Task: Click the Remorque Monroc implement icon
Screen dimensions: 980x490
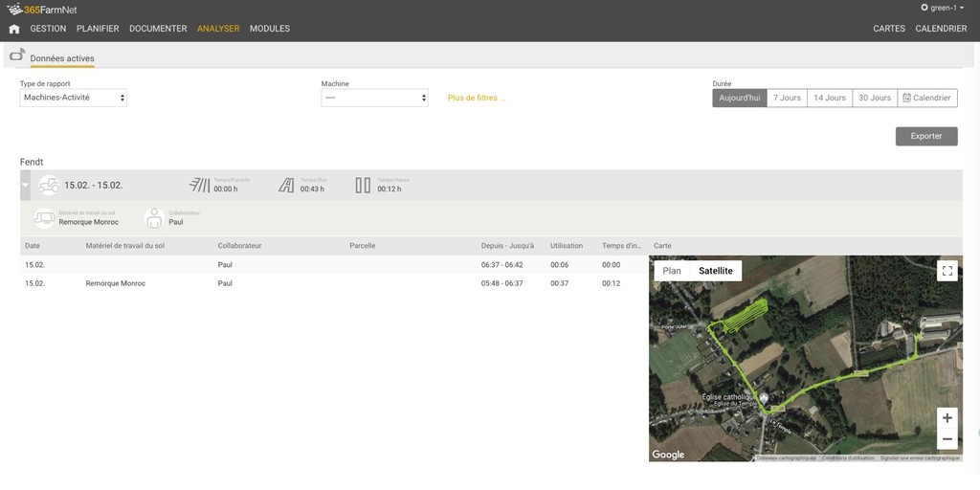Action: (44, 218)
